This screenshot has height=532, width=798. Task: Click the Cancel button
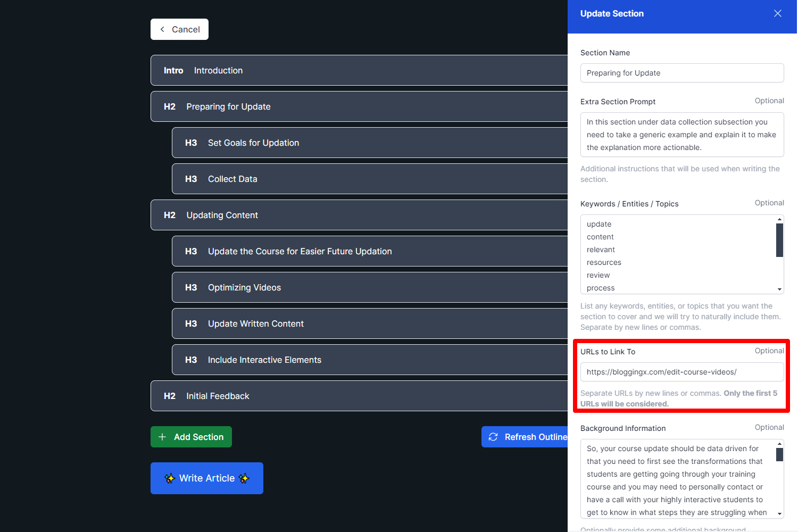(179, 29)
